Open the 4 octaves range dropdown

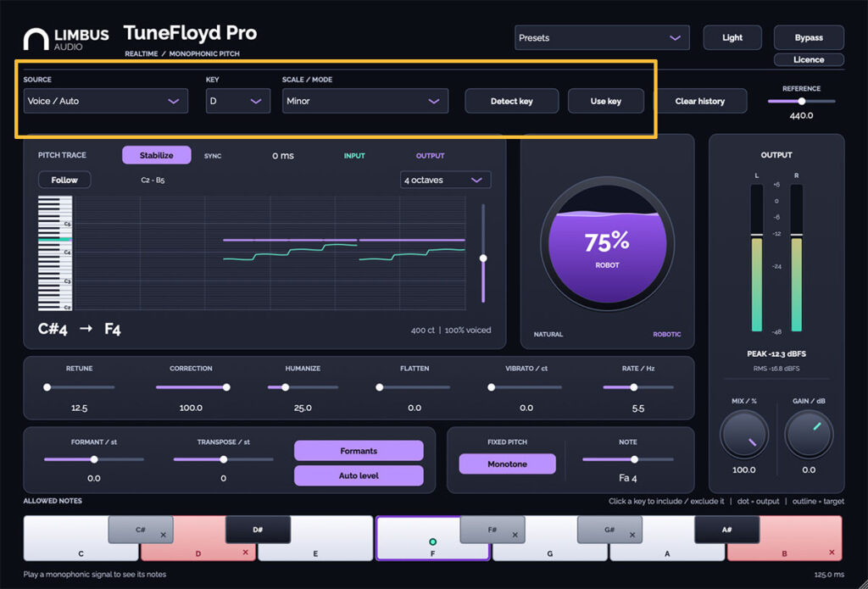tap(445, 180)
